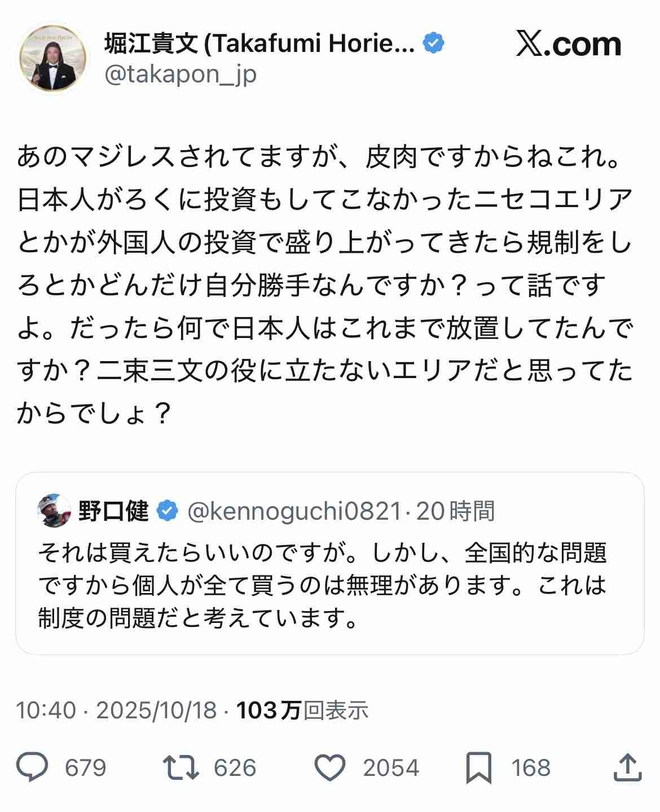This screenshot has height=812, width=660.
Task: Click the X.com logo
Action: 569,45
